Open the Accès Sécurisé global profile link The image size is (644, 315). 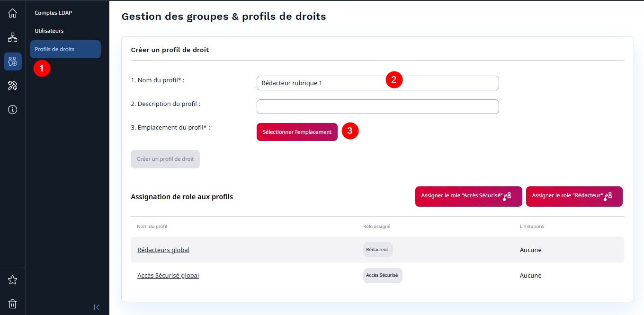pyautogui.click(x=168, y=275)
